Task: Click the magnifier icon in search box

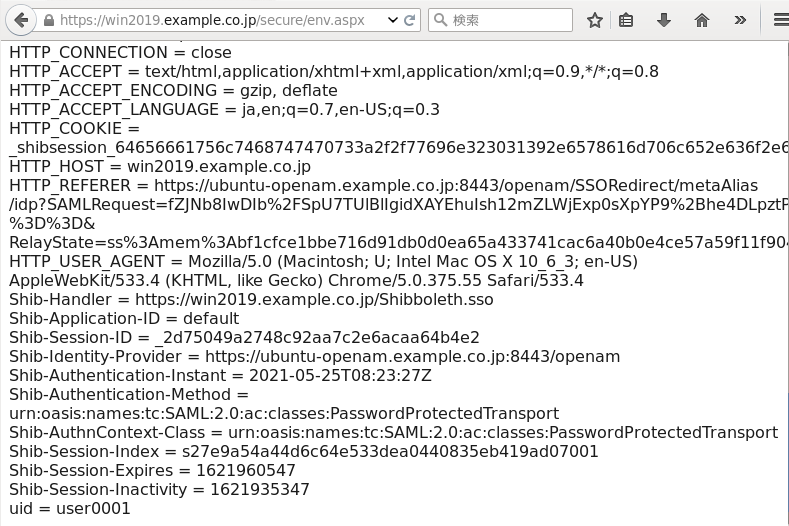Action: click(440, 20)
